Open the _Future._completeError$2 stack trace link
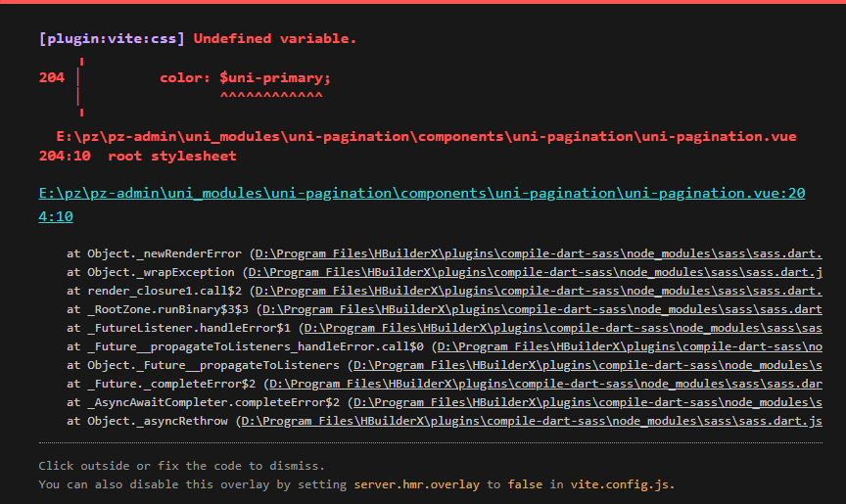Image resolution: width=846 pixels, height=504 pixels. point(545,384)
